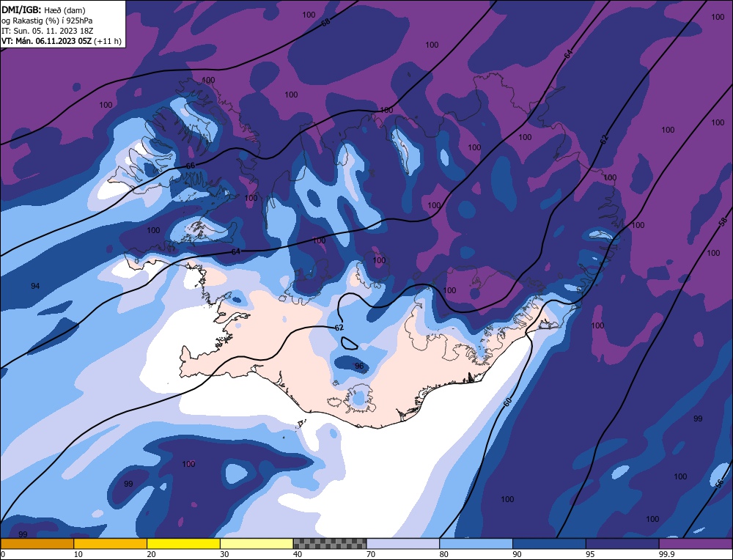Image resolution: width=733 pixels, height=560 pixels.
Task: Click the '99.9' legend scale number
Action: (666, 554)
